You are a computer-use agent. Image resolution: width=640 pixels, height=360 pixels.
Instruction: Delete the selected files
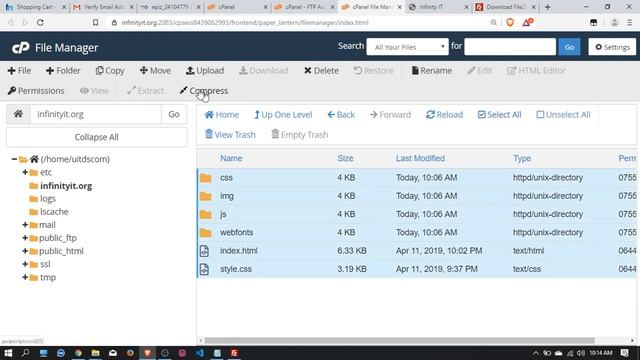321,71
